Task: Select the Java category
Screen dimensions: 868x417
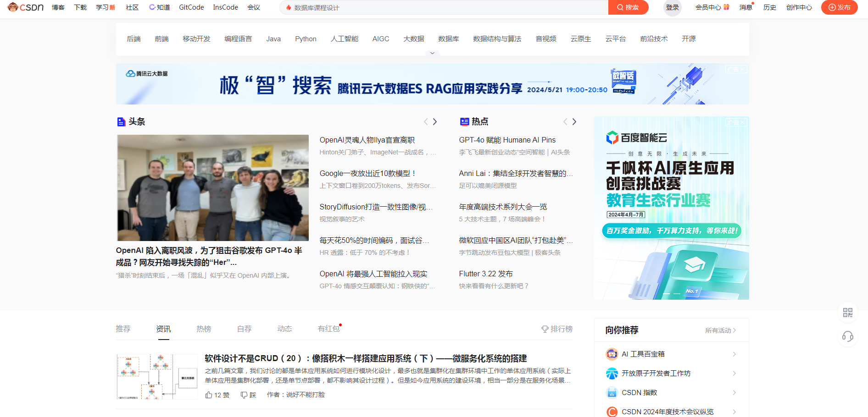Action: pyautogui.click(x=273, y=39)
